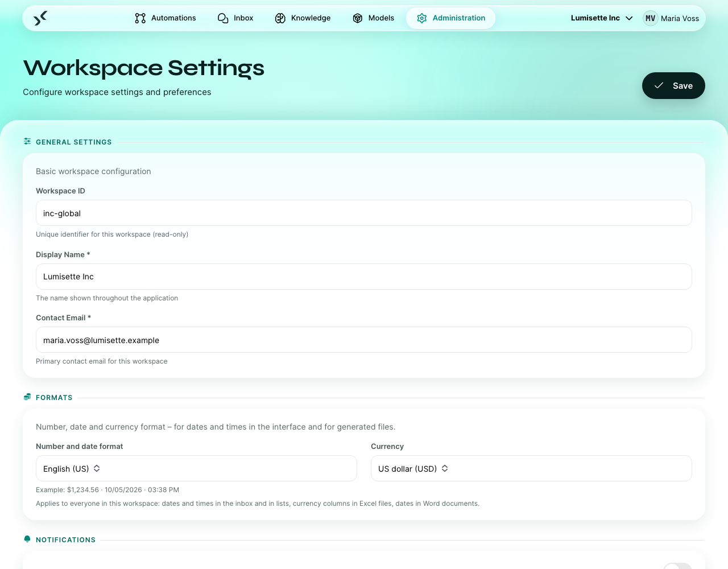
Task: Click the 'Primary contact email' helper text
Action: (102, 361)
